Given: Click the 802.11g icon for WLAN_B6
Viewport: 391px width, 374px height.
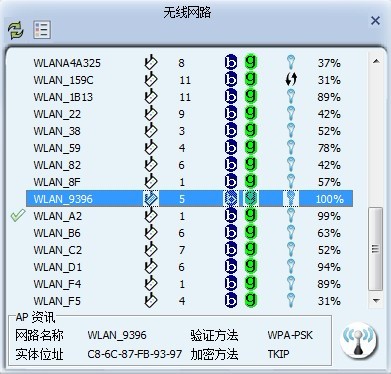Looking at the screenshot, I should point(250,232).
